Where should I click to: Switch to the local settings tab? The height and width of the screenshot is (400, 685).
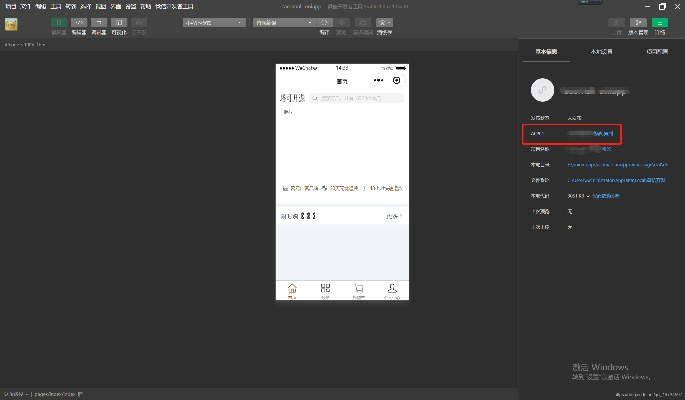[x=602, y=50]
